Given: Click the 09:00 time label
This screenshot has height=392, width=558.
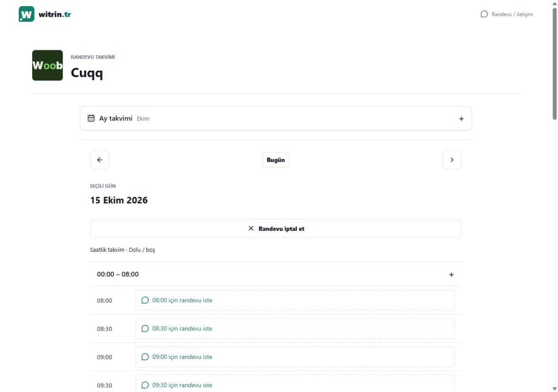Looking at the screenshot, I should click(x=105, y=357).
